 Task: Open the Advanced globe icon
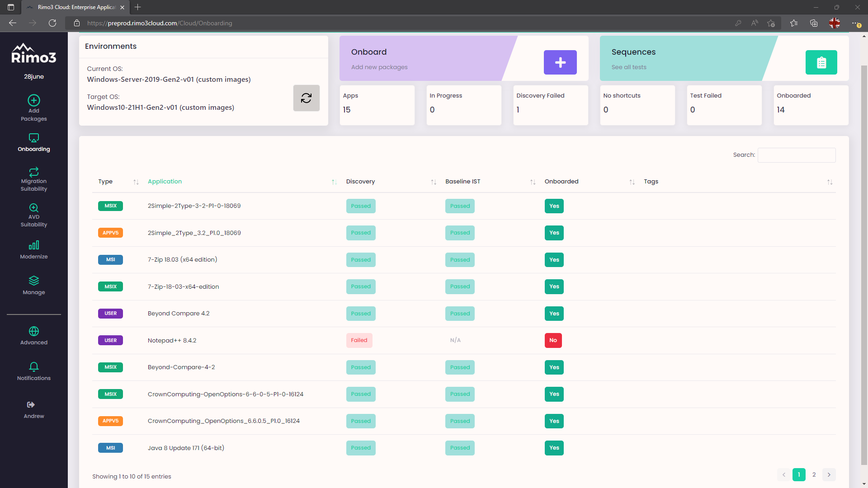coord(34,331)
